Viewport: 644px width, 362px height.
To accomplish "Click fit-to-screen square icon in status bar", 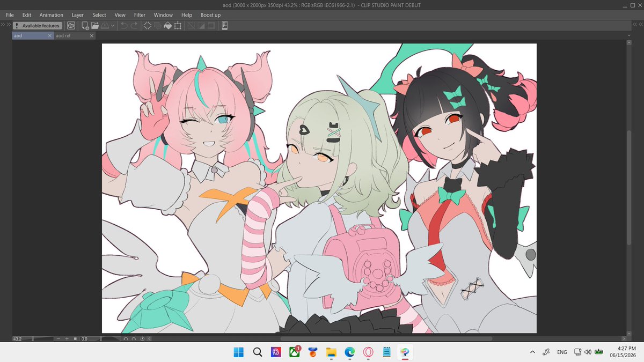I will 75,339.
